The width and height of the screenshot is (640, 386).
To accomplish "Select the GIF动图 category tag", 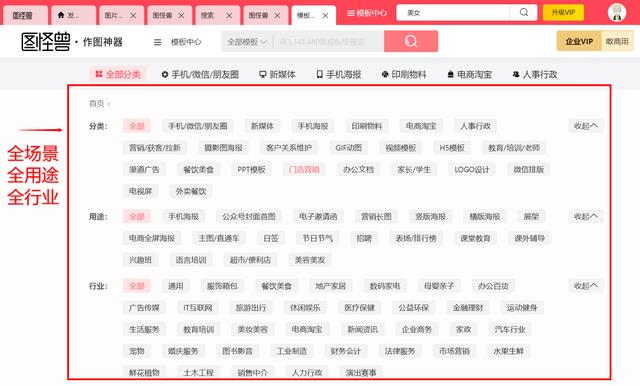I will 349,148.
